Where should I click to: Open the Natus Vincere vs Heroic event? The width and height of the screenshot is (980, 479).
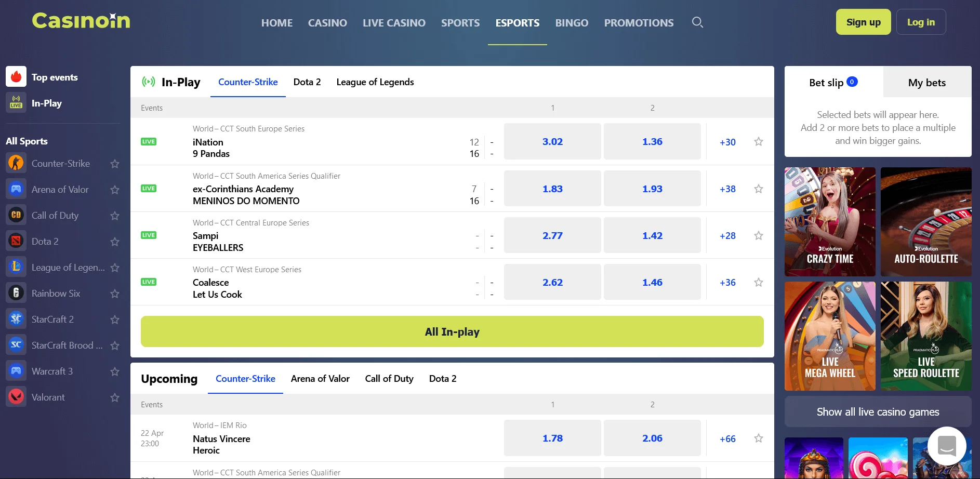(x=221, y=444)
